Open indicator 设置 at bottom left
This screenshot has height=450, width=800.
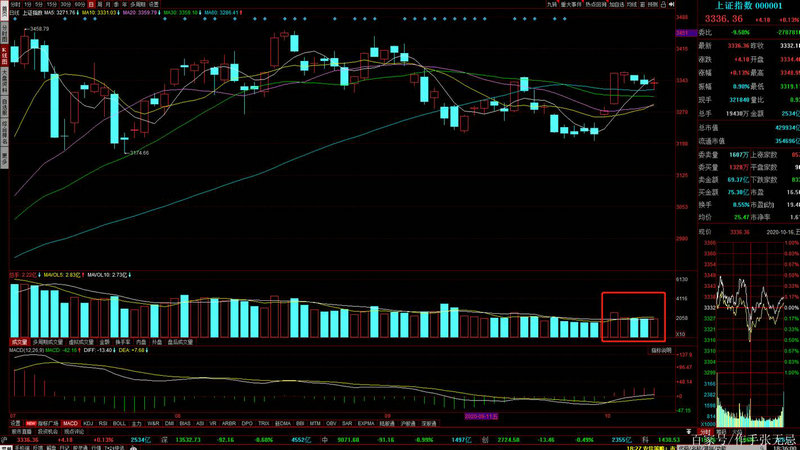pos(15,423)
